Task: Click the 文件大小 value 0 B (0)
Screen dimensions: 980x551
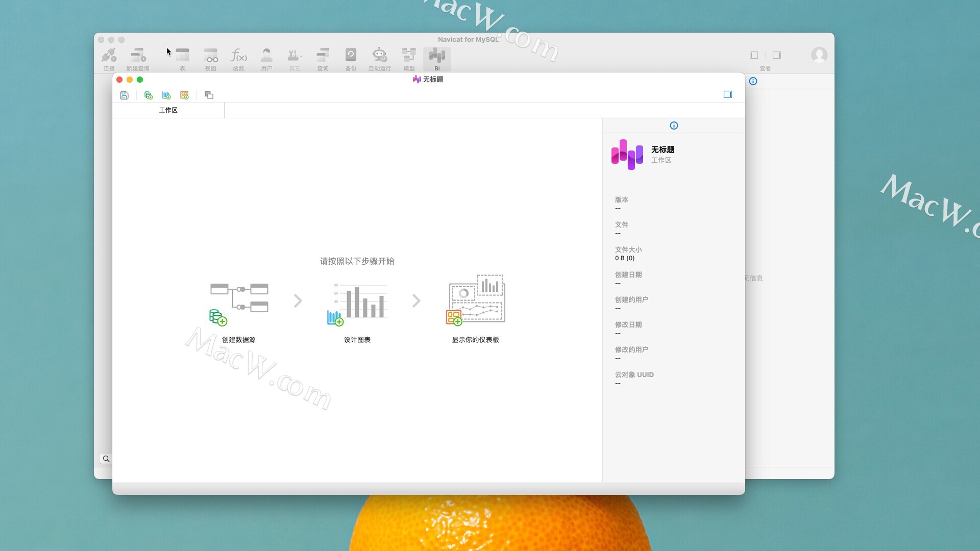Action: pos(625,258)
